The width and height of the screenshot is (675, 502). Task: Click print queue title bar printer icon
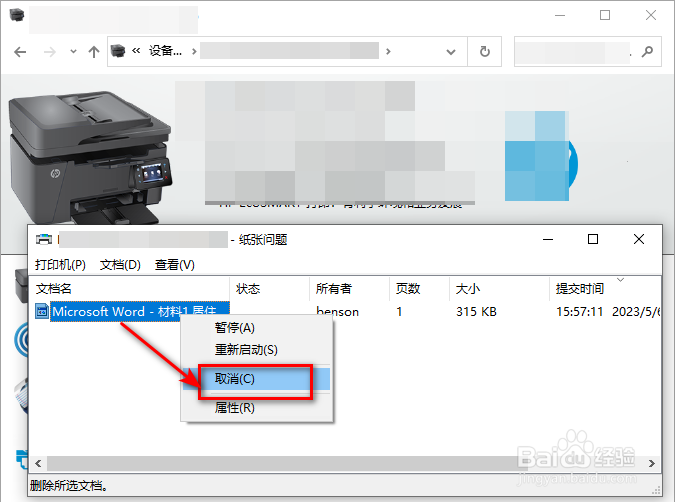pos(44,239)
